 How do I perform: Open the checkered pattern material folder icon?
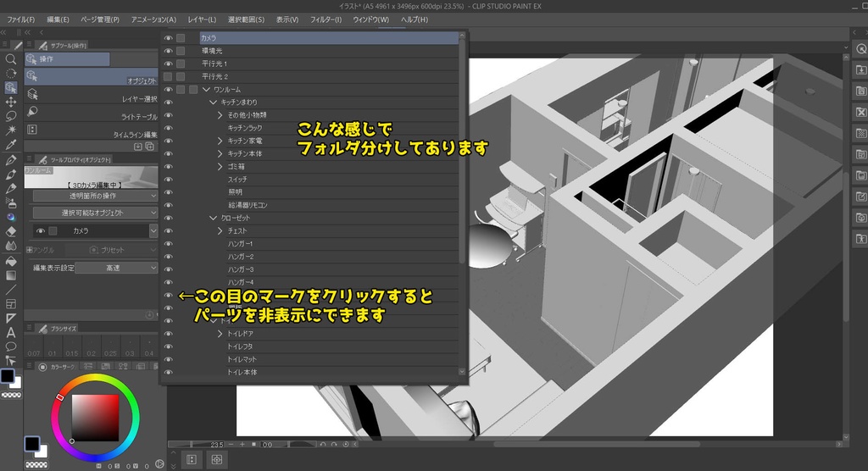(861, 133)
